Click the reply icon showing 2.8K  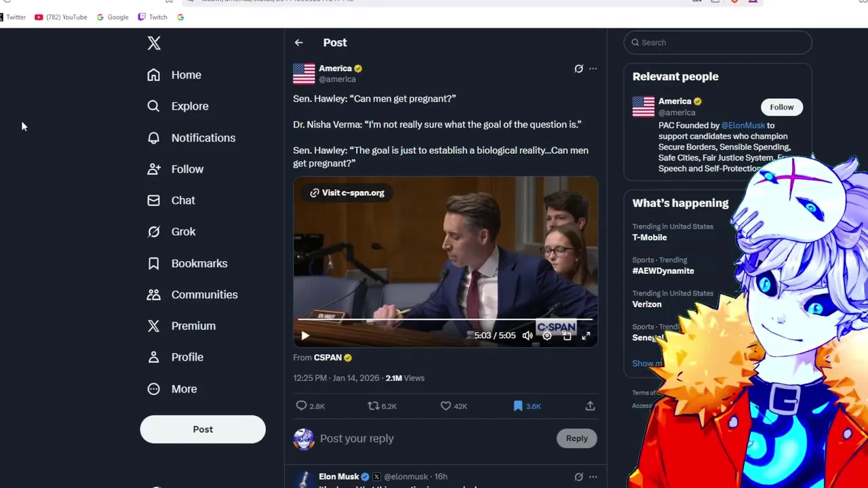tap(310, 406)
